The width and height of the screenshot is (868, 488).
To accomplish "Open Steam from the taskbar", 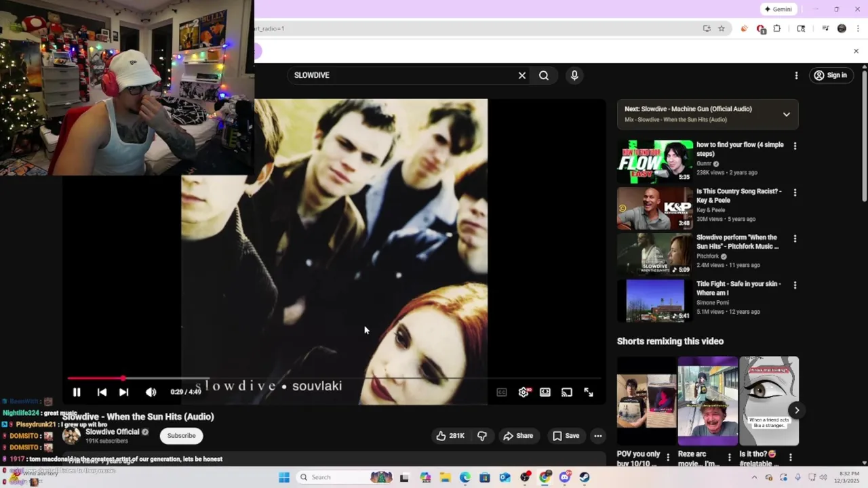I will [585, 477].
